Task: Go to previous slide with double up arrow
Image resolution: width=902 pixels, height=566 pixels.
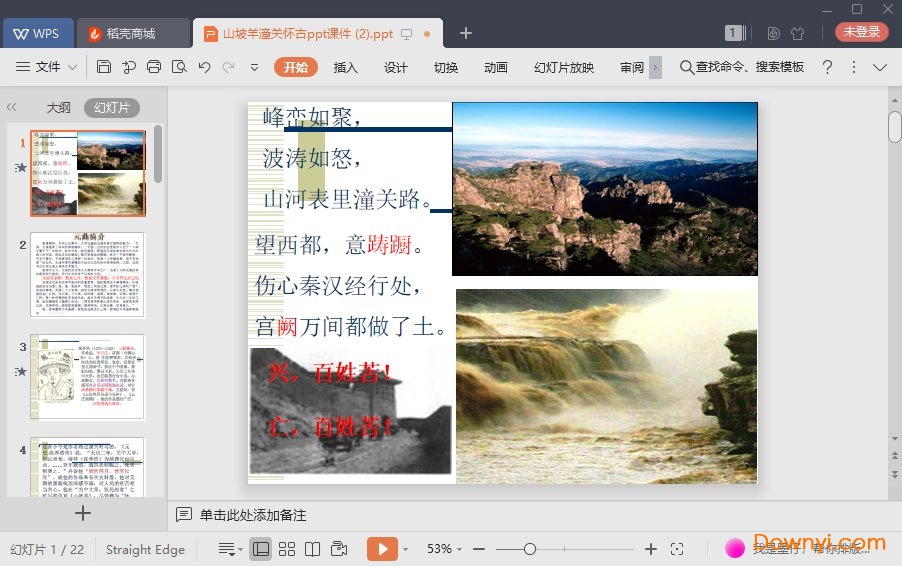Action: click(x=895, y=456)
